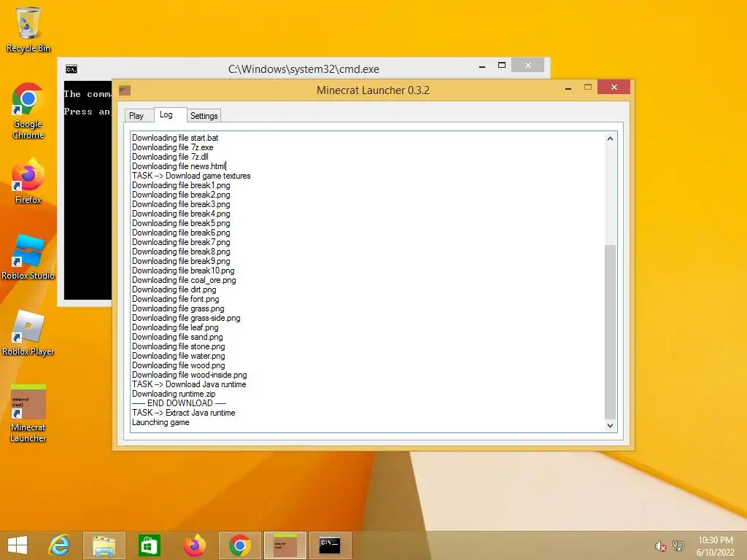The height and width of the screenshot is (560, 747).
Task: Click 'TASK --> Download Java runtime' line
Action: (189, 384)
